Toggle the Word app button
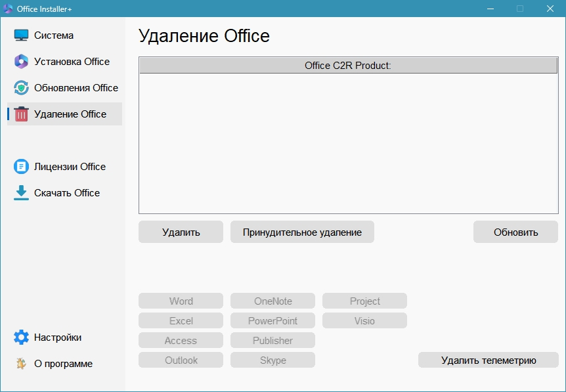566x392 pixels. click(x=181, y=301)
